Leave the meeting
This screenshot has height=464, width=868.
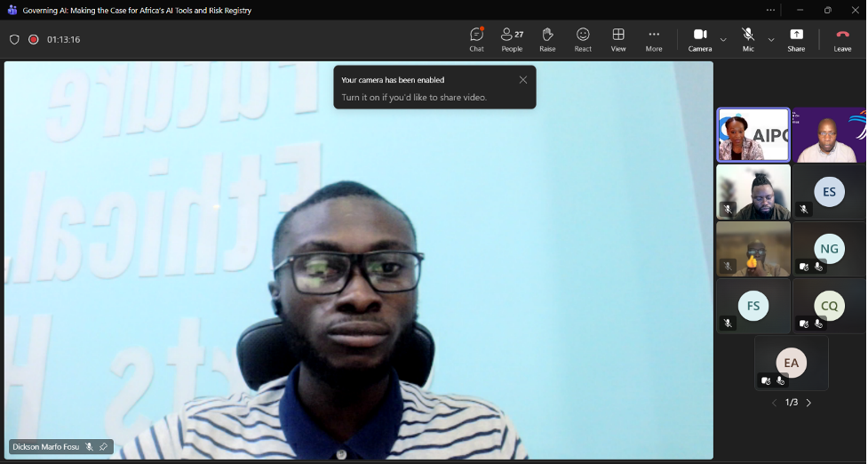[842, 39]
